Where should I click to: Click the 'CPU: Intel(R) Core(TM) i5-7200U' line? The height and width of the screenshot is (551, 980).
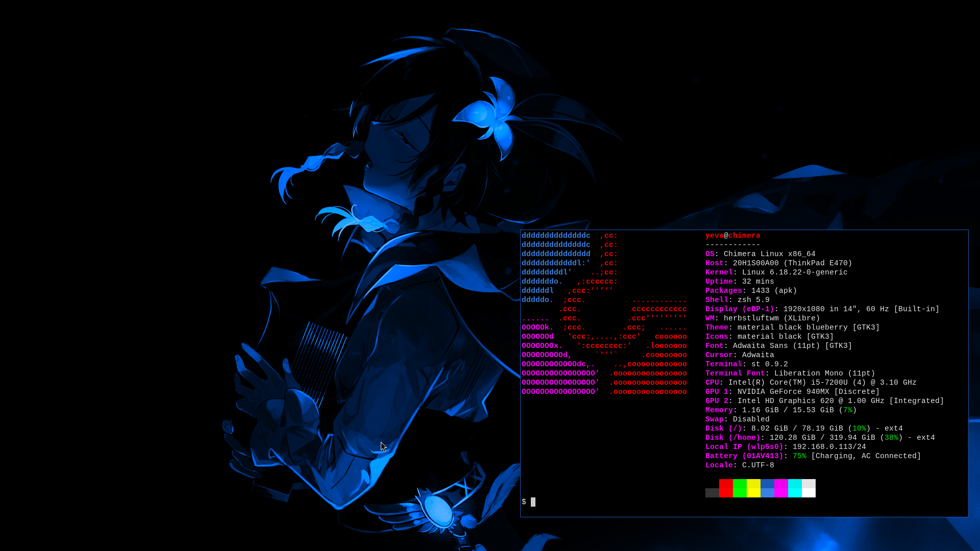pos(811,383)
